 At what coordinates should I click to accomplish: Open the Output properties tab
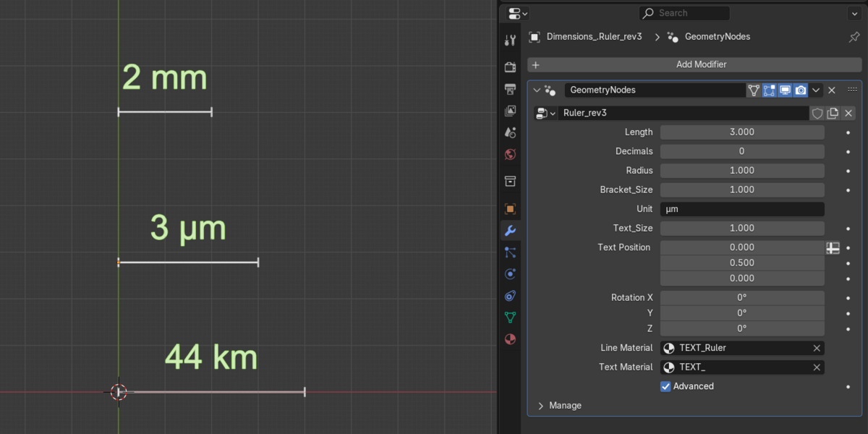(x=510, y=89)
